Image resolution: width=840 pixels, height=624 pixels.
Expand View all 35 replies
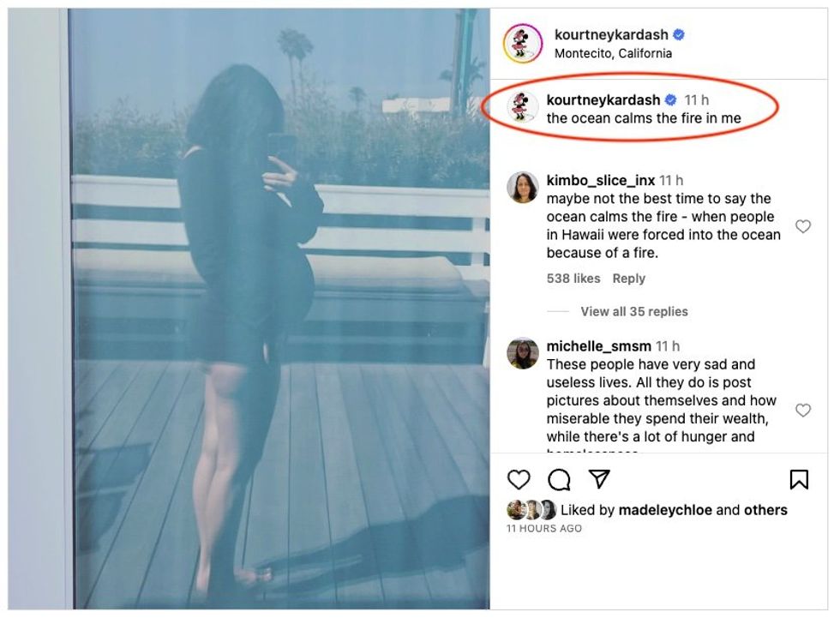[x=633, y=311]
